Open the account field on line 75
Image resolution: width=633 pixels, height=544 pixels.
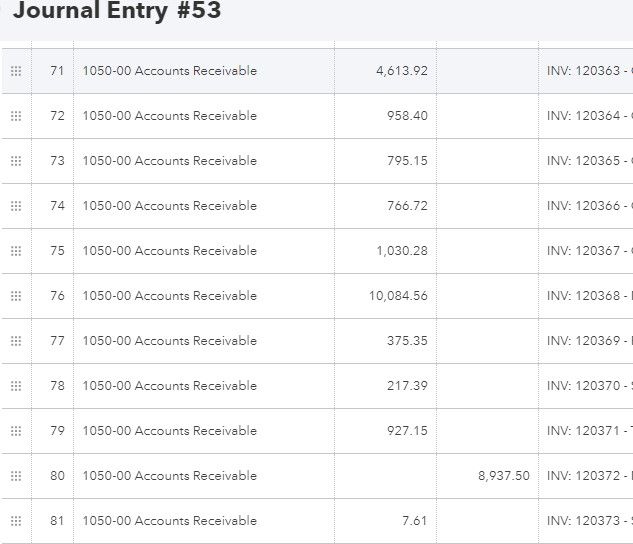(170, 251)
